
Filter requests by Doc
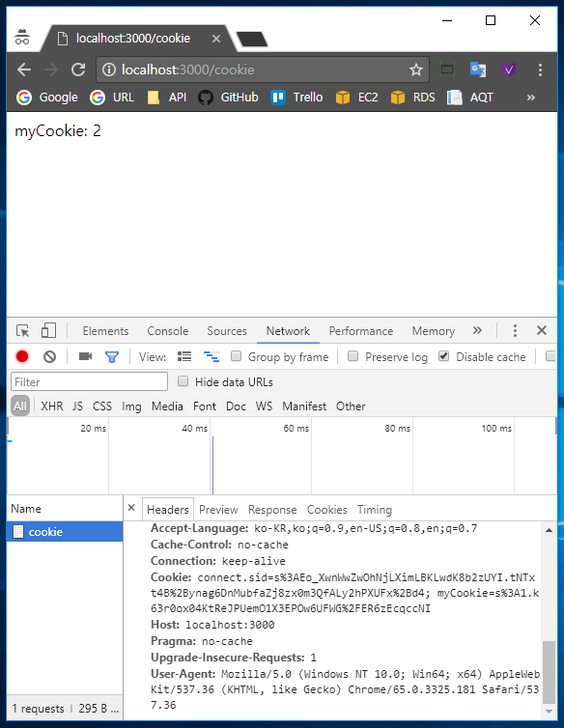pyautogui.click(x=236, y=406)
